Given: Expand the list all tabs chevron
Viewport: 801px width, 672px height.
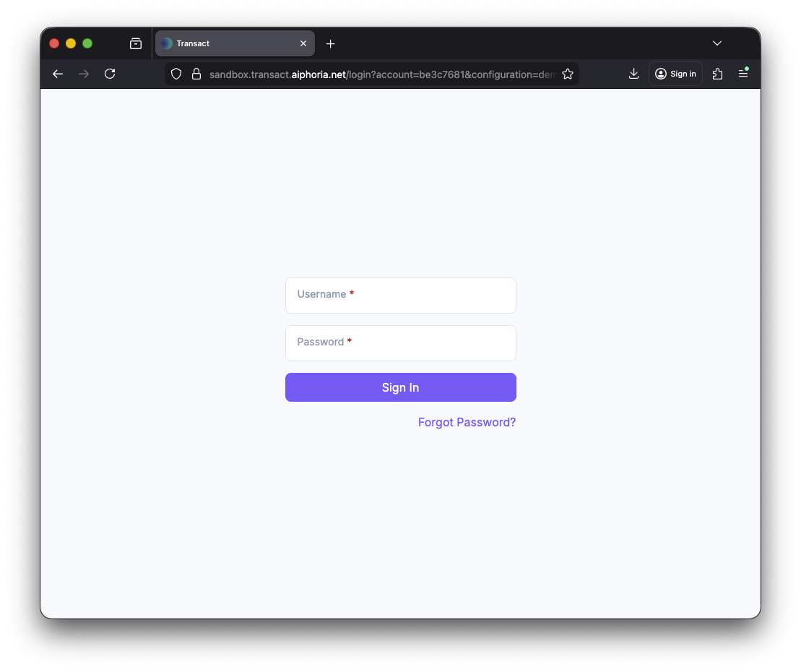Looking at the screenshot, I should (717, 43).
